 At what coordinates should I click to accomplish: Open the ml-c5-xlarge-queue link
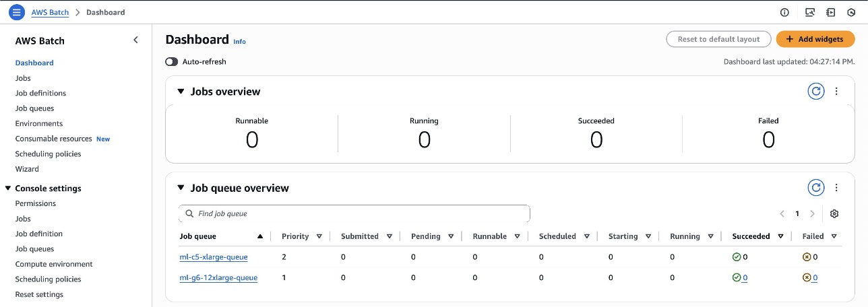(x=214, y=257)
